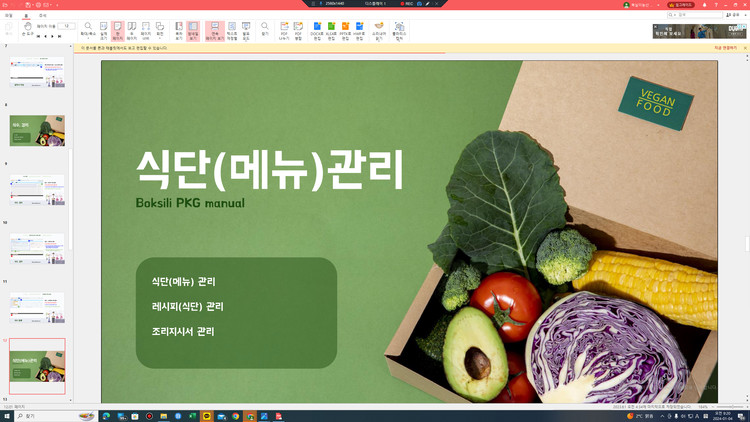Image resolution: width=750 pixels, height=422 pixels.
Task: Open File Explorer from the taskbar
Action: [164, 416]
